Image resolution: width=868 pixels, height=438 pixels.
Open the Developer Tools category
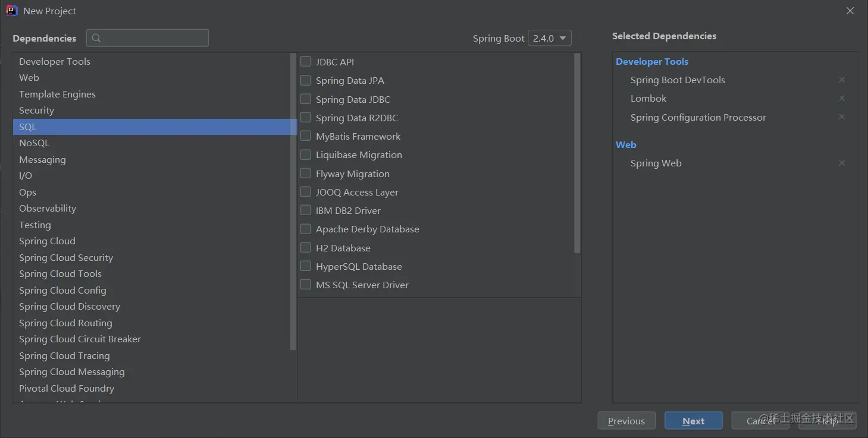(x=55, y=62)
